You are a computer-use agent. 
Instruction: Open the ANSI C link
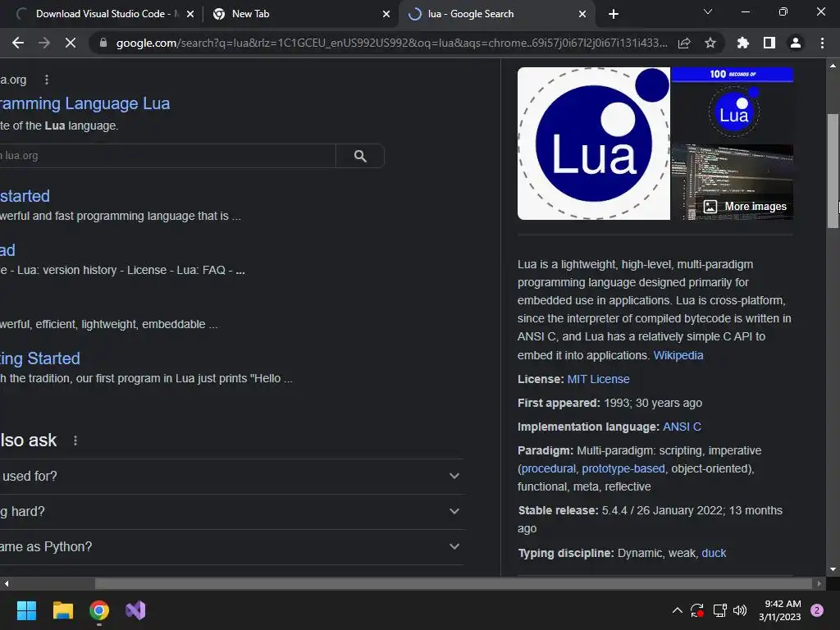click(682, 427)
